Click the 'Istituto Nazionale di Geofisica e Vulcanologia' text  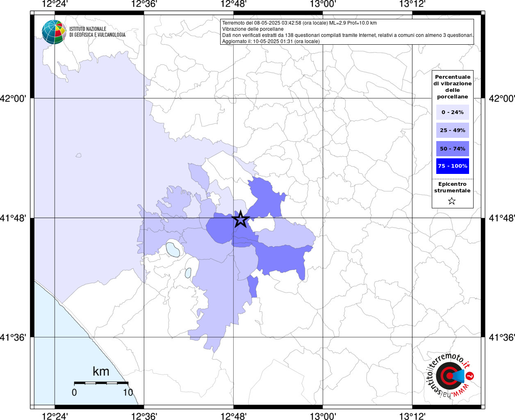[x=97, y=32]
